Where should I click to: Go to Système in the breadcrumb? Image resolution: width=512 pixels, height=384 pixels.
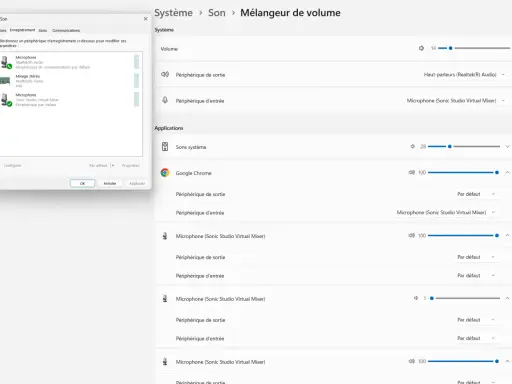173,13
